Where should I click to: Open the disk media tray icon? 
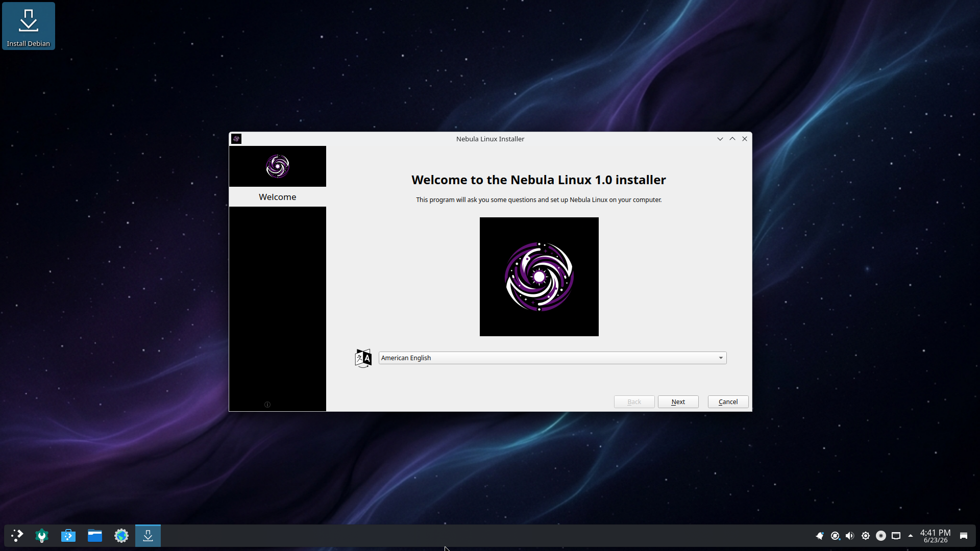click(x=881, y=536)
